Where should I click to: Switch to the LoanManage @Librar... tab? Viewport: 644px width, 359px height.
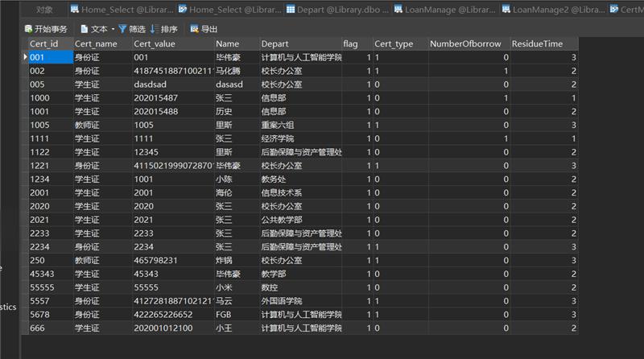click(445, 10)
